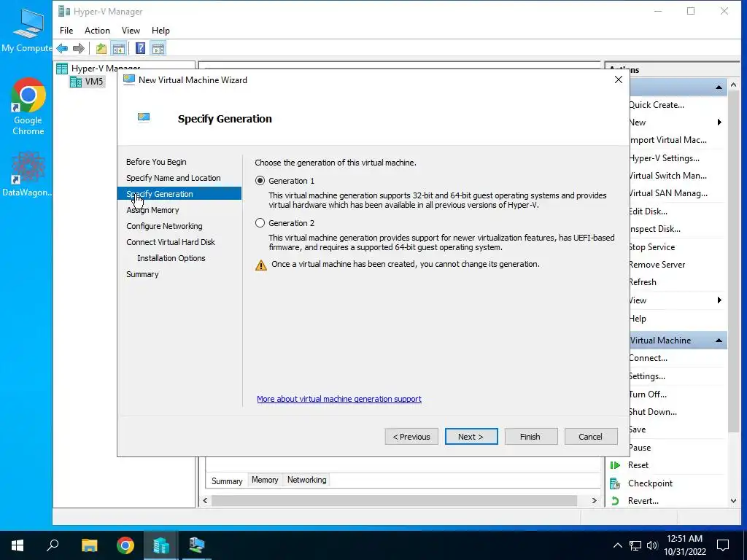Show hidden tray icons chevron
Image resolution: width=747 pixels, height=560 pixels.
pos(617,545)
